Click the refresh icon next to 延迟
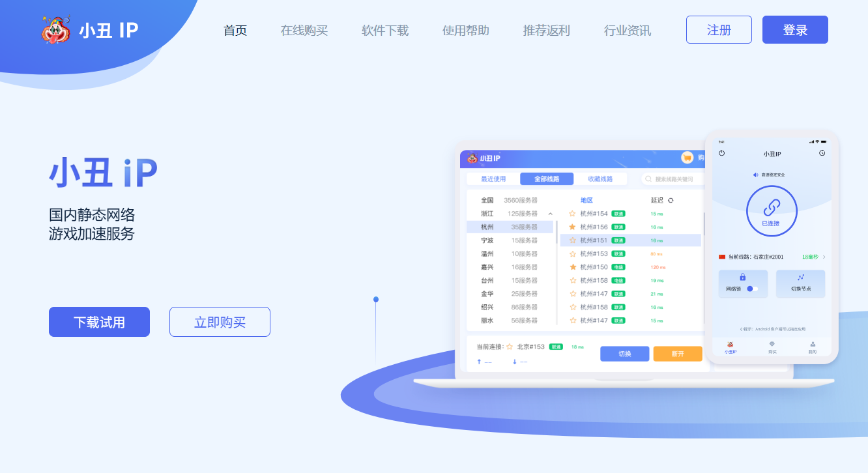 pos(671,201)
